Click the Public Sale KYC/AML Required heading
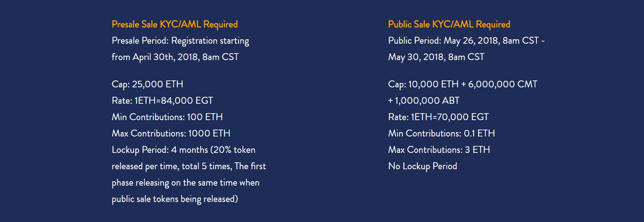This screenshot has width=644, height=222. click(449, 24)
